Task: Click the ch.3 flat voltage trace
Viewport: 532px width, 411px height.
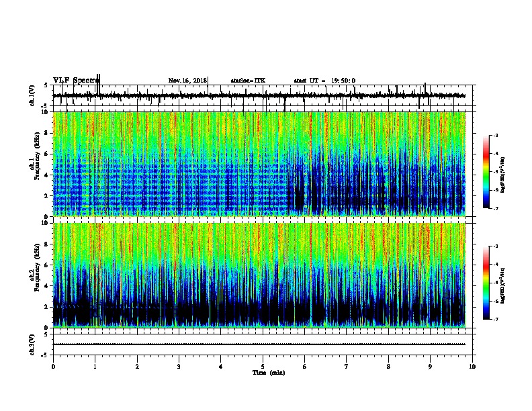Action: pos(259,345)
